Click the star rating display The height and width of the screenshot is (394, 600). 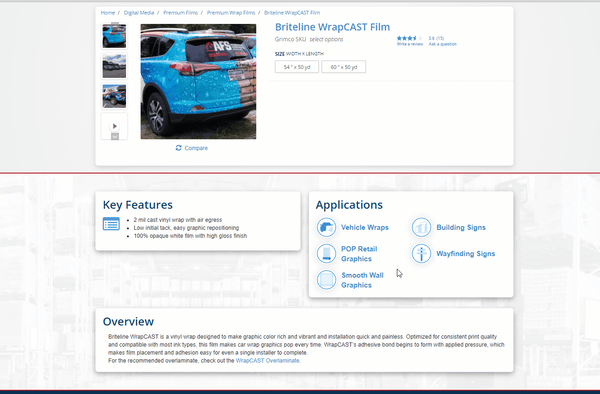[x=409, y=38]
